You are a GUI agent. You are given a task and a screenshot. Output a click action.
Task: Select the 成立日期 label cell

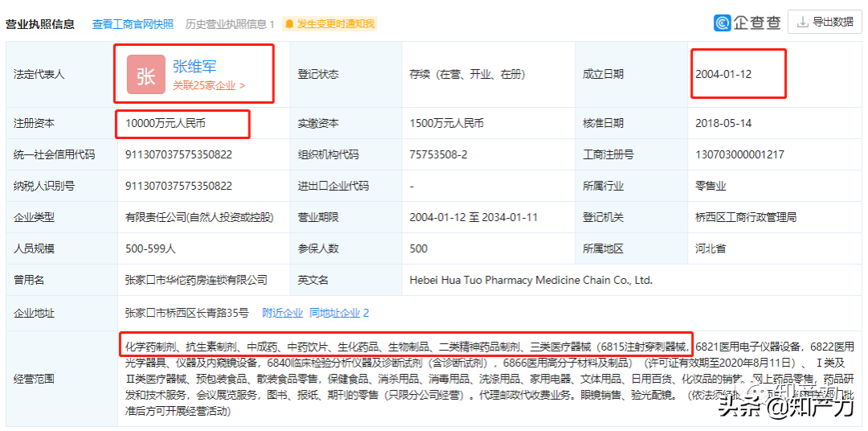click(x=632, y=74)
